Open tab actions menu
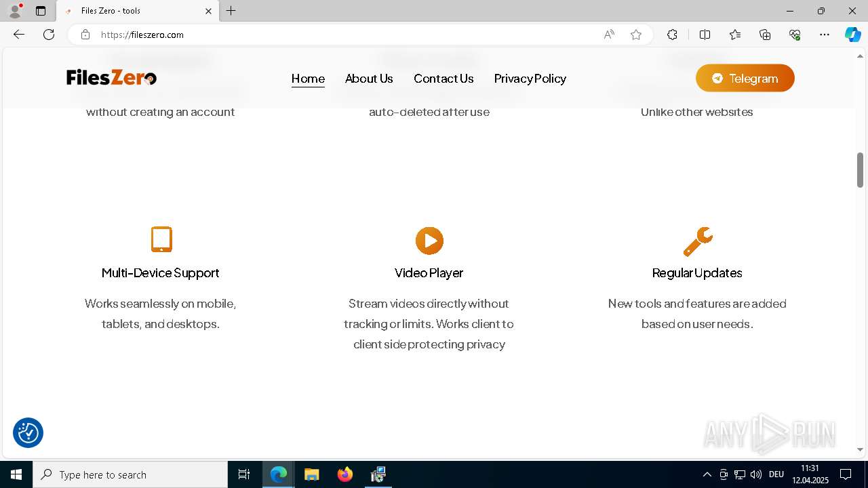 tap(41, 11)
